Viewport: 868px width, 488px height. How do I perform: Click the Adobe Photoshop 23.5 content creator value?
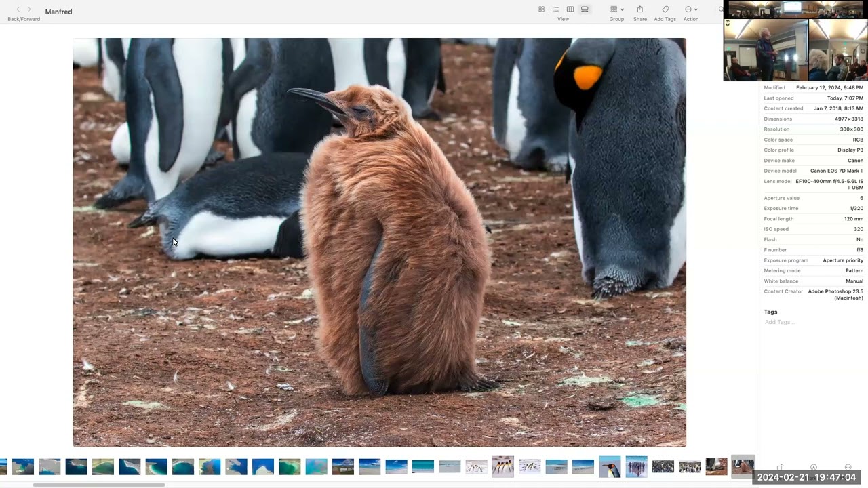click(x=835, y=295)
